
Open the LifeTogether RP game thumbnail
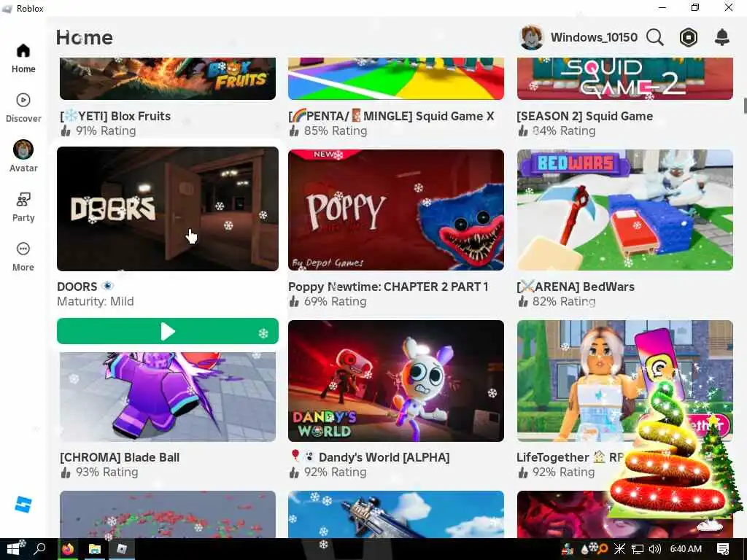click(625, 381)
